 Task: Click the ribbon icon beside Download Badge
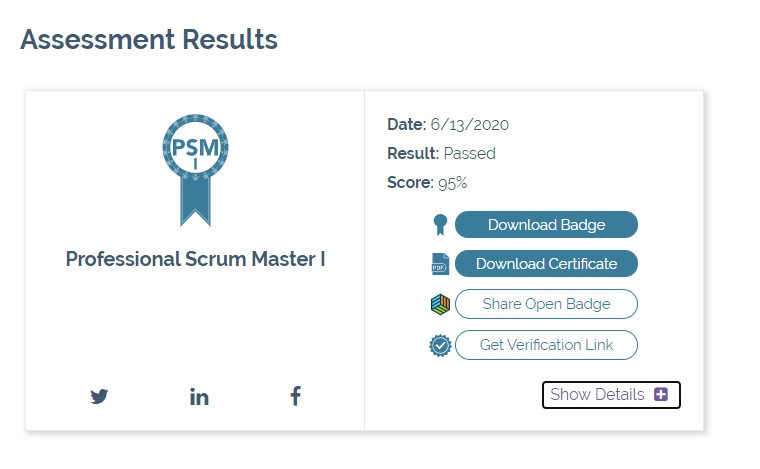[440, 225]
